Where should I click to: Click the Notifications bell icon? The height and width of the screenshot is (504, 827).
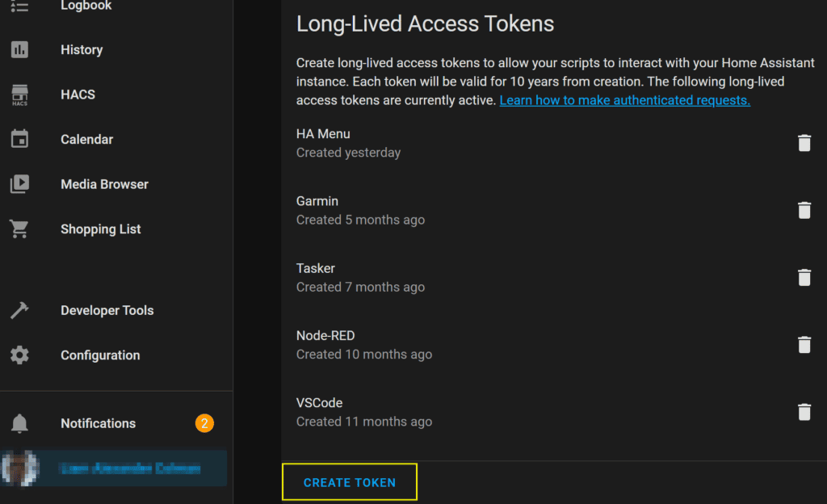point(19,423)
